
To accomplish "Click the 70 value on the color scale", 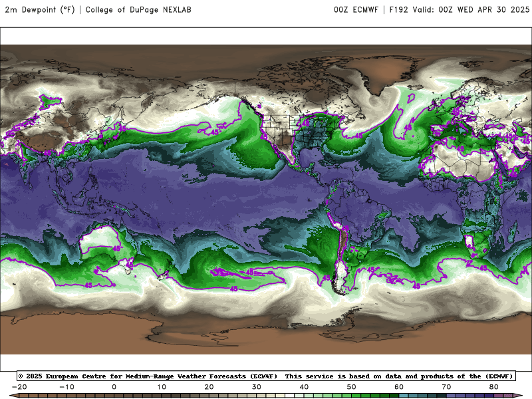I will (446, 387).
